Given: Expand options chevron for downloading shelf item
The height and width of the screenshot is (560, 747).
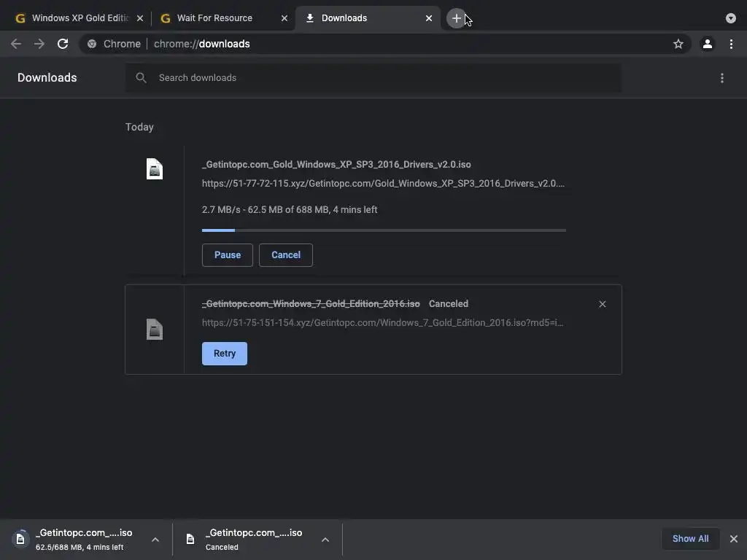Looking at the screenshot, I should 155,540.
